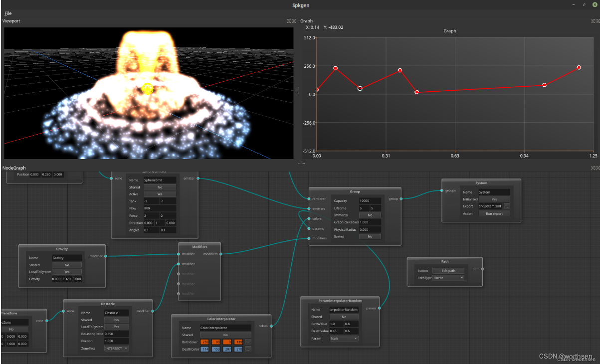Select the last control point at curve's right end

(x=579, y=67)
